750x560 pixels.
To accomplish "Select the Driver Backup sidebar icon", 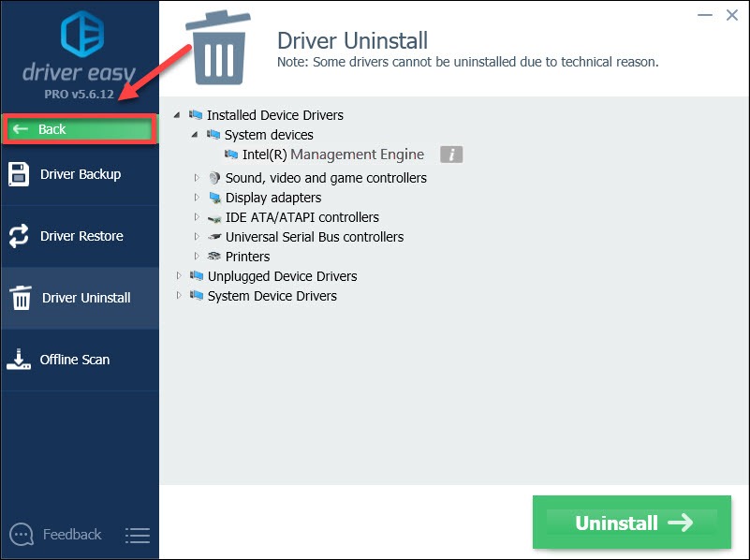I will coord(19,175).
